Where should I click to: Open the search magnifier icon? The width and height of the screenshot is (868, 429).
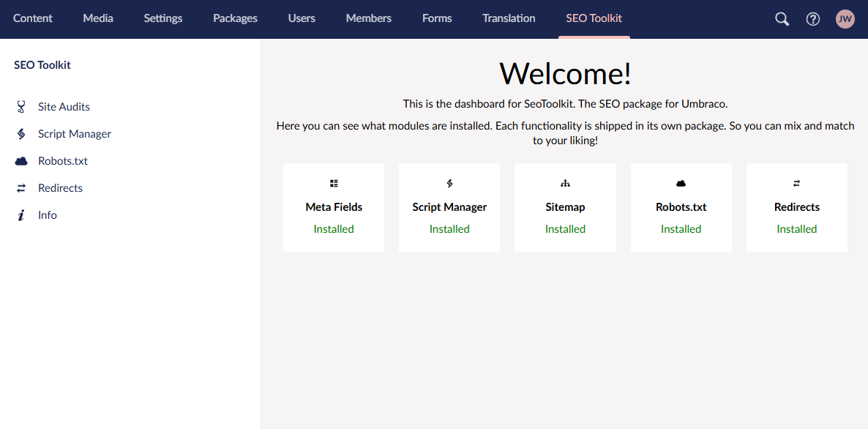pos(782,18)
